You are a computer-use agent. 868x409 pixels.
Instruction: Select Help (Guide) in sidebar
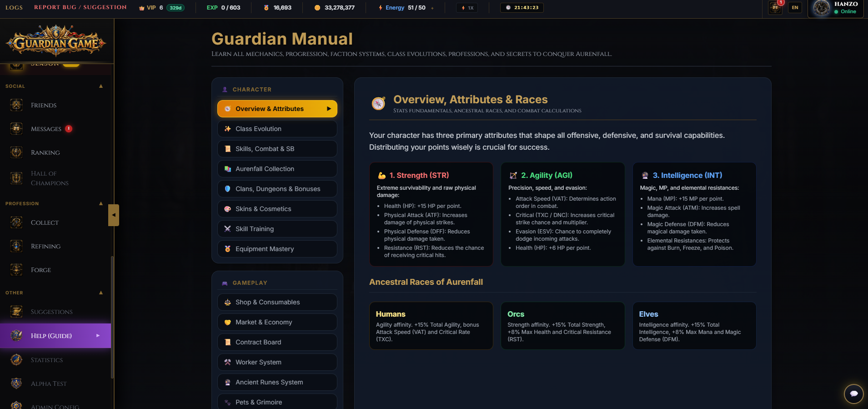[x=55, y=336]
